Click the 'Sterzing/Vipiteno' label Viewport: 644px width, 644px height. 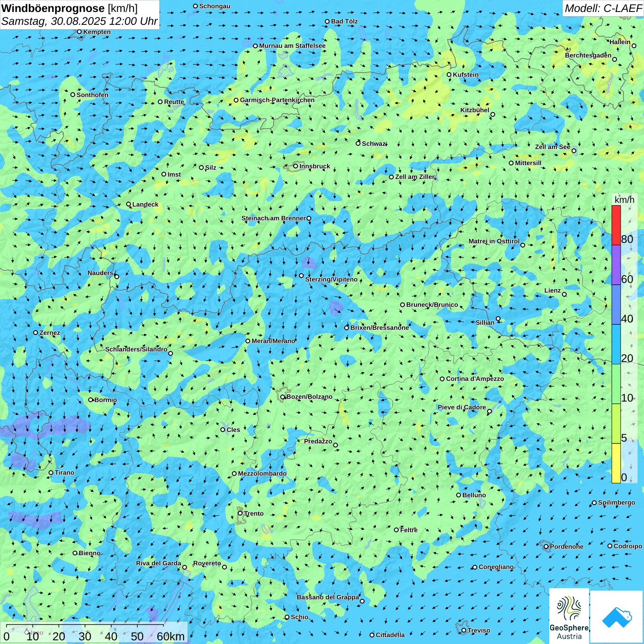331,279
